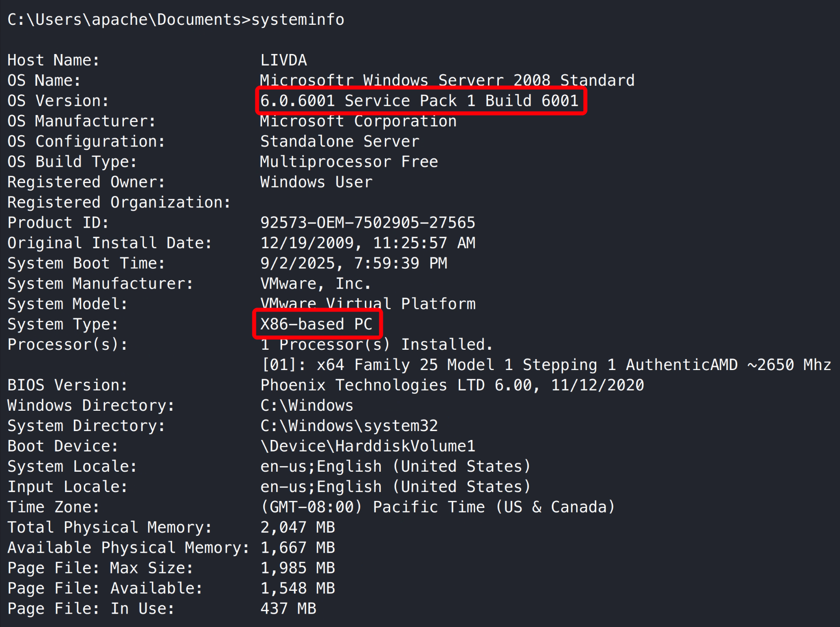Click the Windows Server 2008 Standard text
The width and height of the screenshot is (840, 627).
[447, 81]
